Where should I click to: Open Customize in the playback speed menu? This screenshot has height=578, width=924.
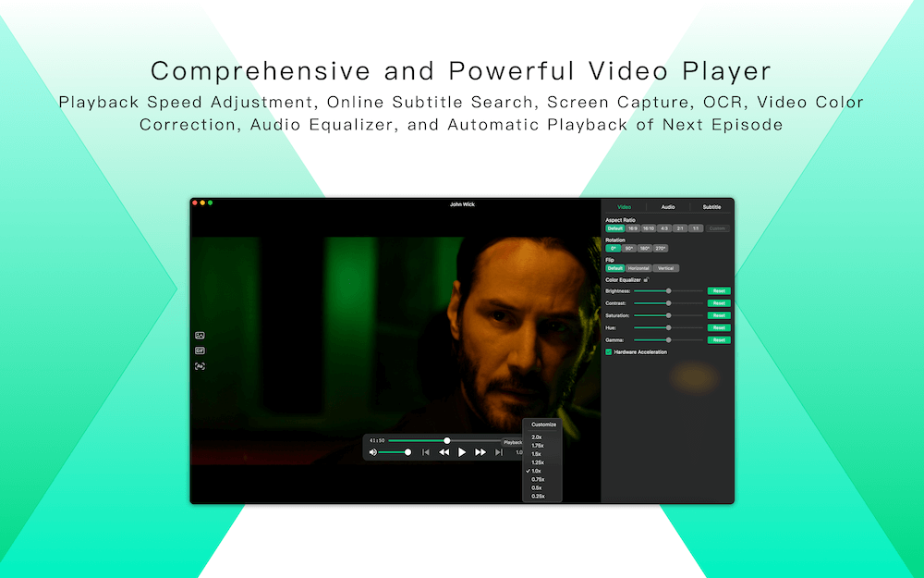[541, 424]
